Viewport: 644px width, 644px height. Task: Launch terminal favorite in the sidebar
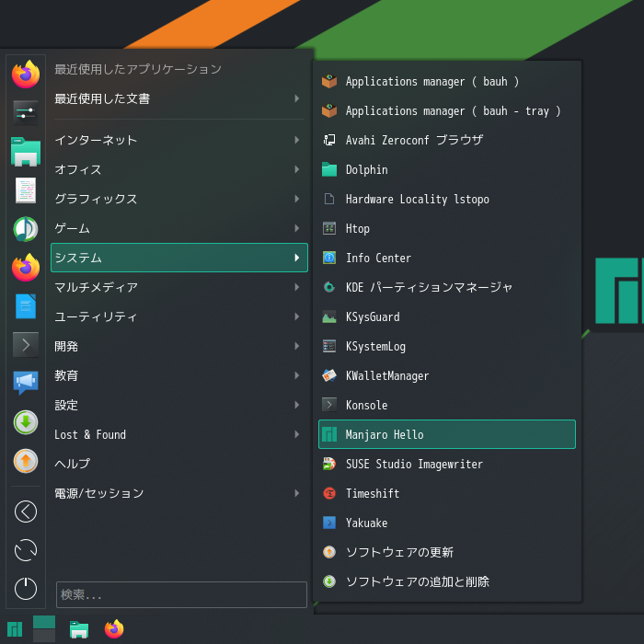pyautogui.click(x=26, y=345)
